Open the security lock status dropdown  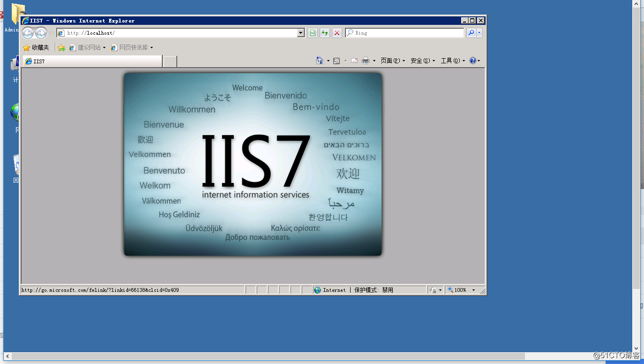[x=435, y=290]
